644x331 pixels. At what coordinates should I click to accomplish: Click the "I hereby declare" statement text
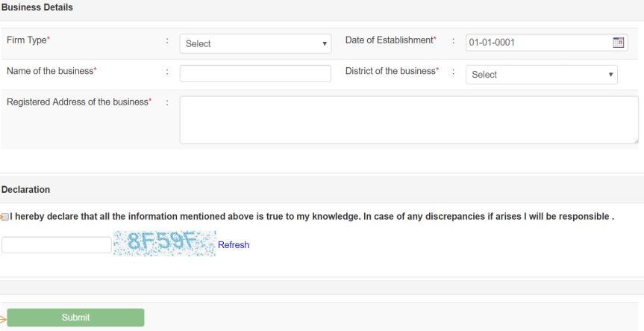coord(312,217)
